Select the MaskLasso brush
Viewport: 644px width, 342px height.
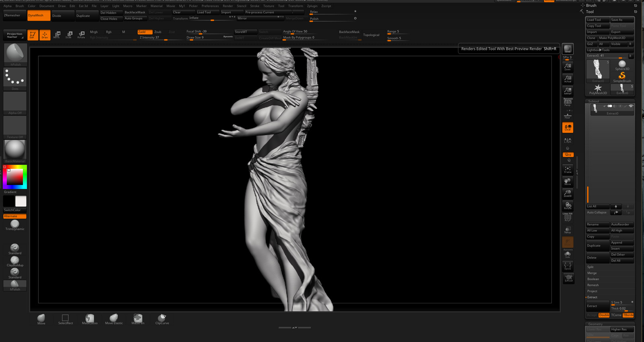pos(90,319)
